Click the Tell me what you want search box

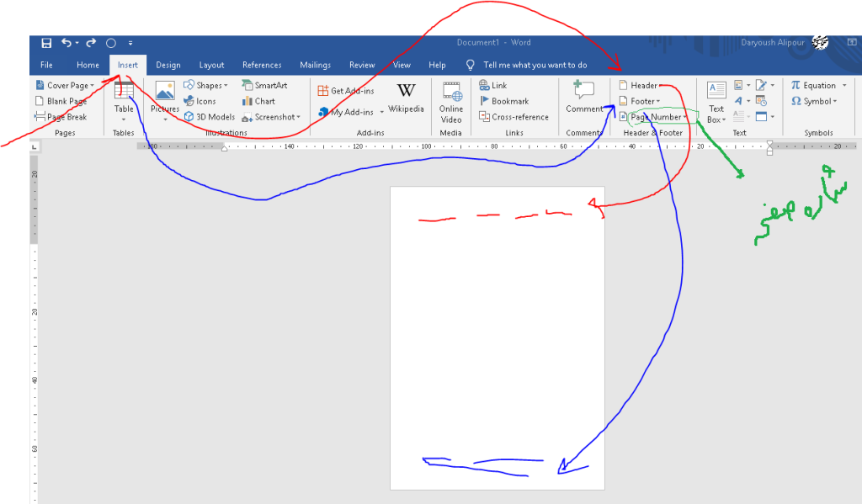tap(535, 65)
